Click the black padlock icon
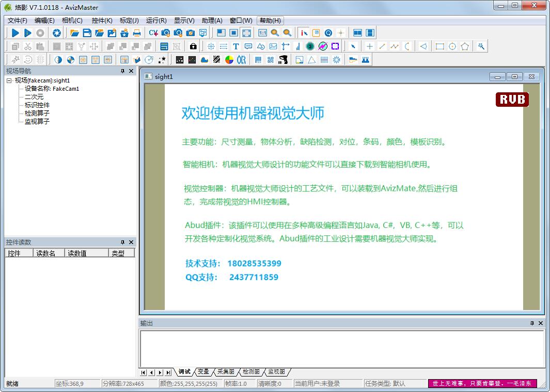Image resolution: width=550 pixels, height=392 pixels. [x=193, y=46]
